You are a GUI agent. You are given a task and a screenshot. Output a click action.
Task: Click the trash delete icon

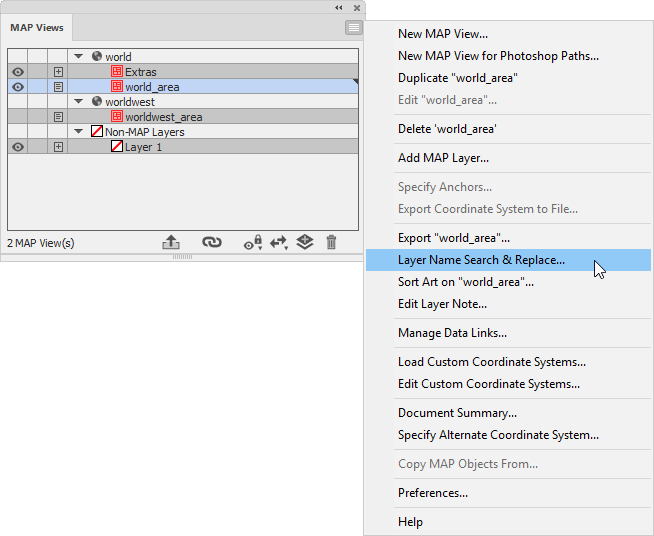coord(331,242)
